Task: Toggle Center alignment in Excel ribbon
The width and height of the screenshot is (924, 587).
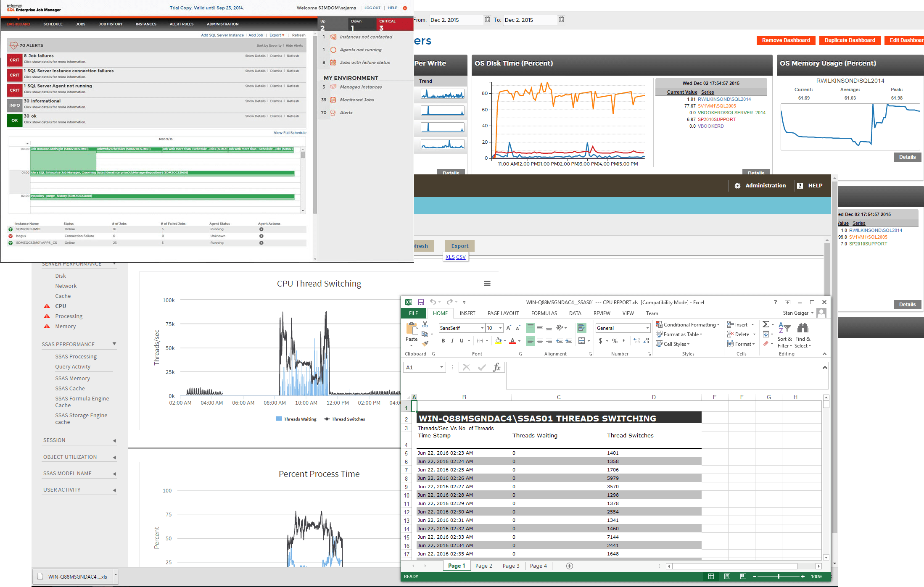Action: (540, 341)
